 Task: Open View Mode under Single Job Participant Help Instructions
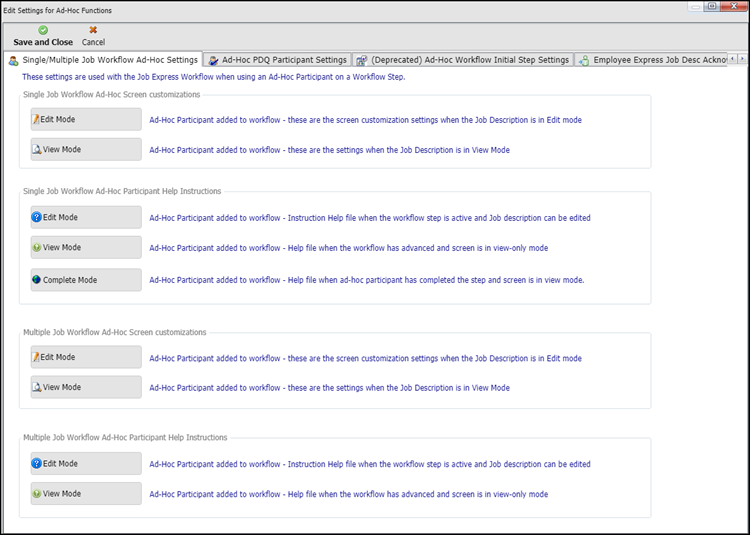86,247
